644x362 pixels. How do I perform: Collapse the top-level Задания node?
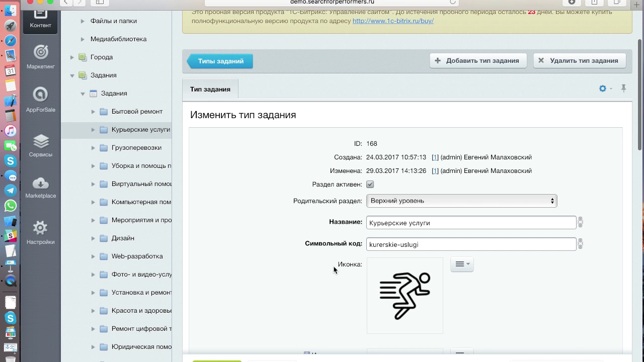72,75
